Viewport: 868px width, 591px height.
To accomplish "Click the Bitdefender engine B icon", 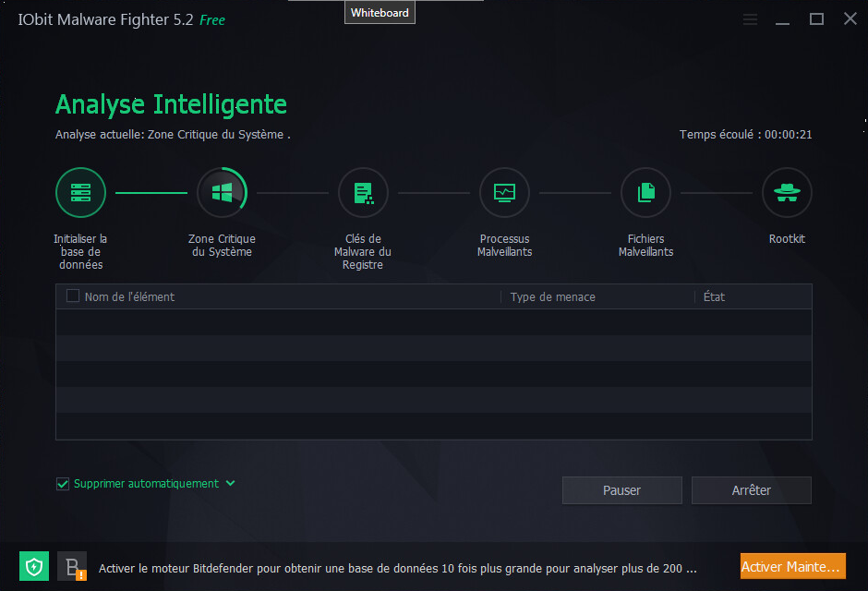I will [x=72, y=566].
